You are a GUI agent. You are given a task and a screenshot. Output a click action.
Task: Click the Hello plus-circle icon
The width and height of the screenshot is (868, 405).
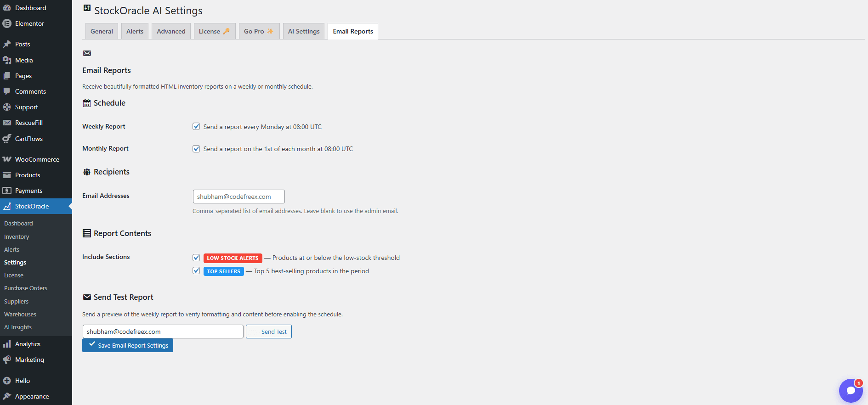[7, 381]
